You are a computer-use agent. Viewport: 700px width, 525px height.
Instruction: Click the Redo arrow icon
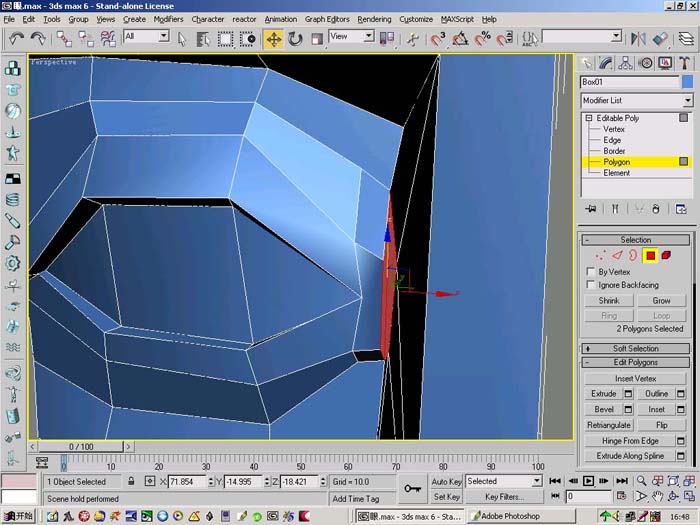[x=38, y=39]
